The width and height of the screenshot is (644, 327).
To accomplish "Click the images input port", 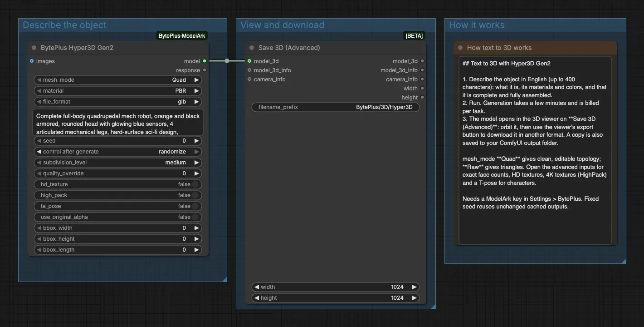I will 32,61.
